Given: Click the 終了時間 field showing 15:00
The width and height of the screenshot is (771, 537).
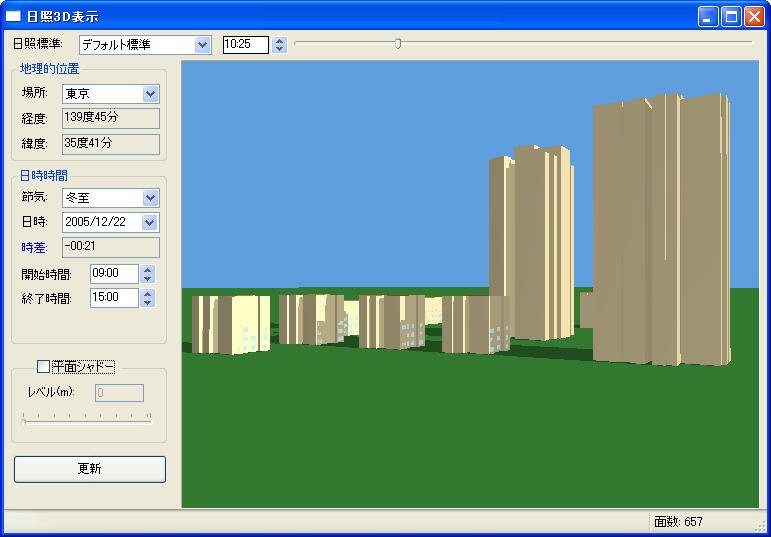Looking at the screenshot, I should [x=115, y=298].
